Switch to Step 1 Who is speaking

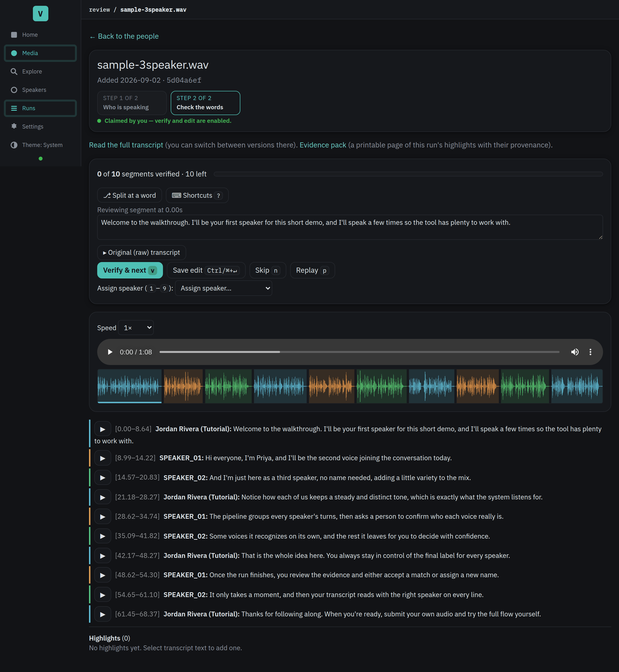(x=132, y=103)
